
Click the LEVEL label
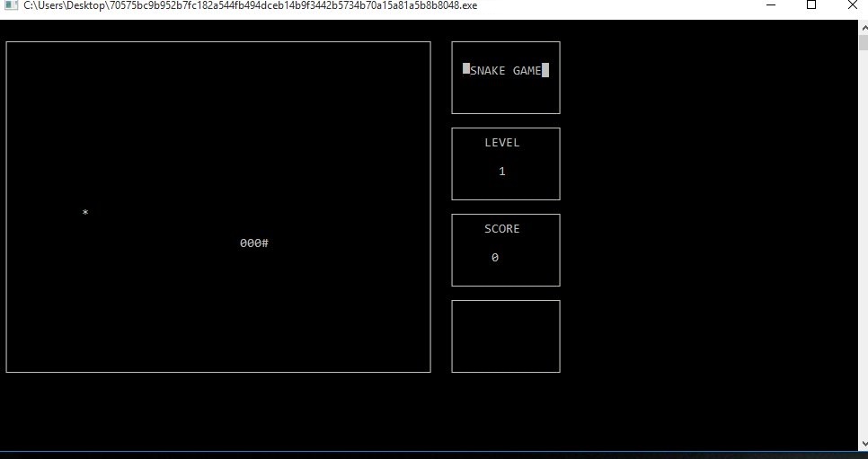pos(502,143)
